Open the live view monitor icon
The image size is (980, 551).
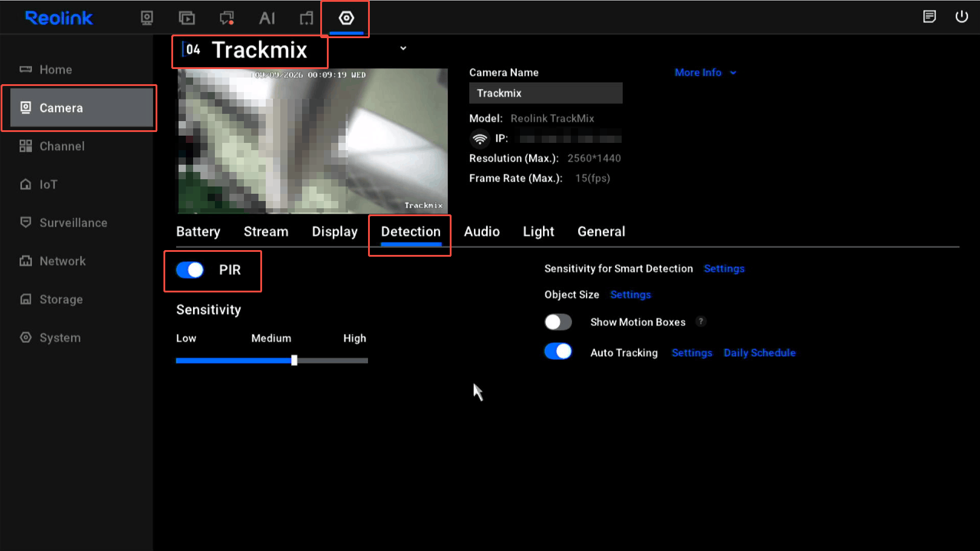(x=147, y=18)
